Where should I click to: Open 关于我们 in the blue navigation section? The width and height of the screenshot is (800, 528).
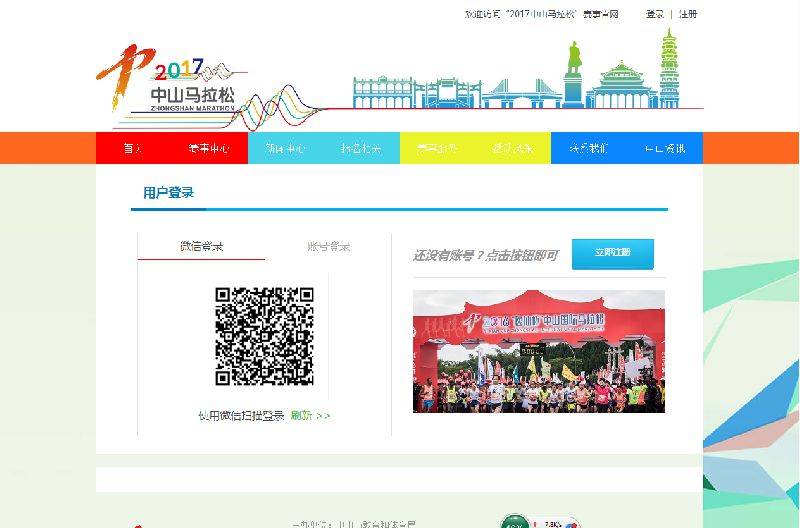[588, 148]
